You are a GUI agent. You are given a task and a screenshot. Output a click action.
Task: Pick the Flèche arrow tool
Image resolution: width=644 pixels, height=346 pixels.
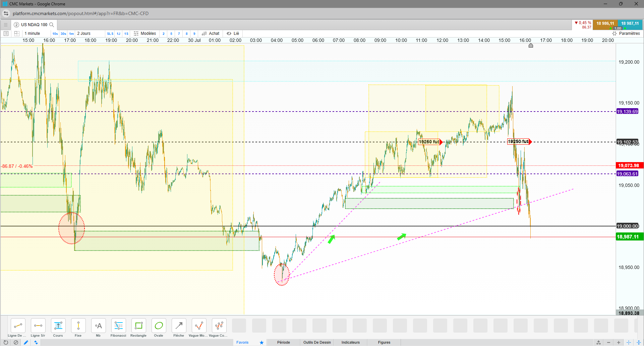point(179,328)
